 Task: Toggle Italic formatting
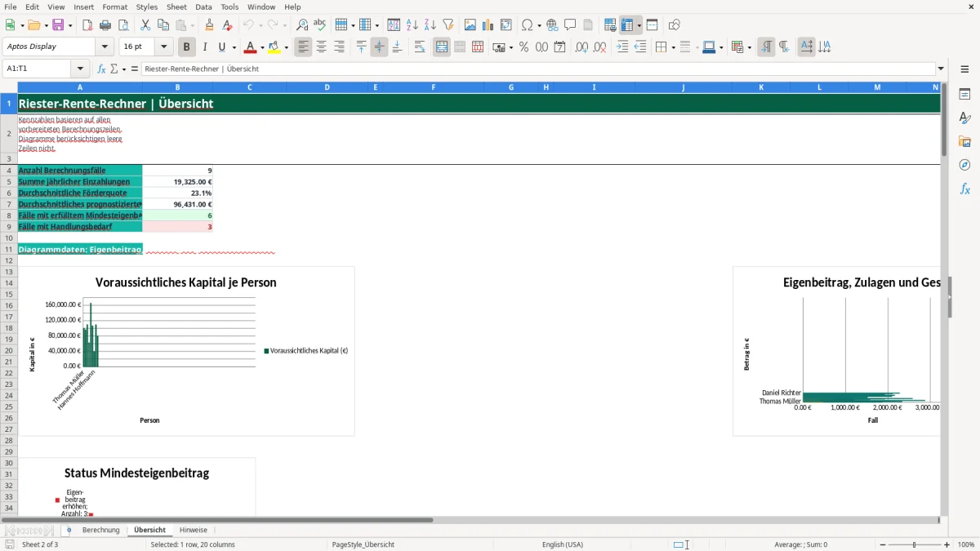point(205,47)
